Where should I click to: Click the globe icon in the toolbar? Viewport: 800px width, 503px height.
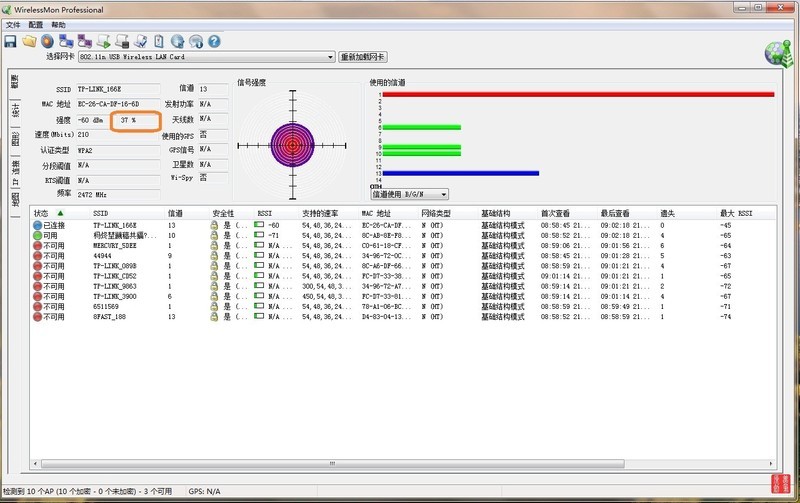pyautogui.click(x=177, y=41)
